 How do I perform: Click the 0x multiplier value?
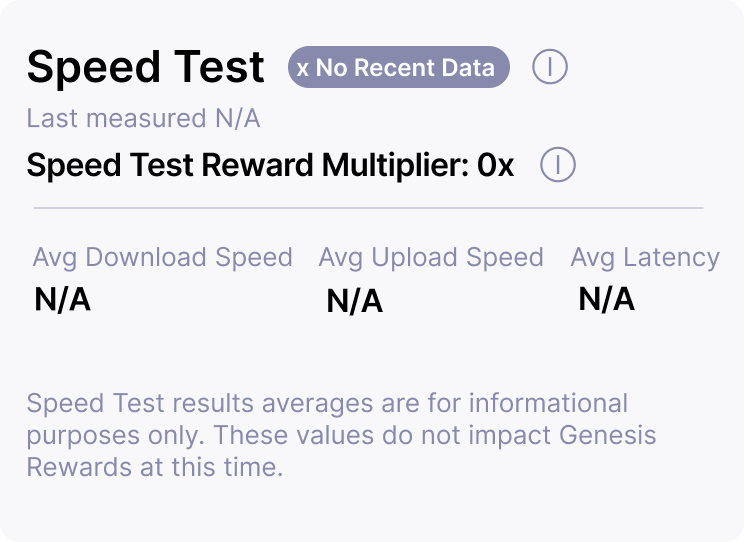(x=496, y=165)
